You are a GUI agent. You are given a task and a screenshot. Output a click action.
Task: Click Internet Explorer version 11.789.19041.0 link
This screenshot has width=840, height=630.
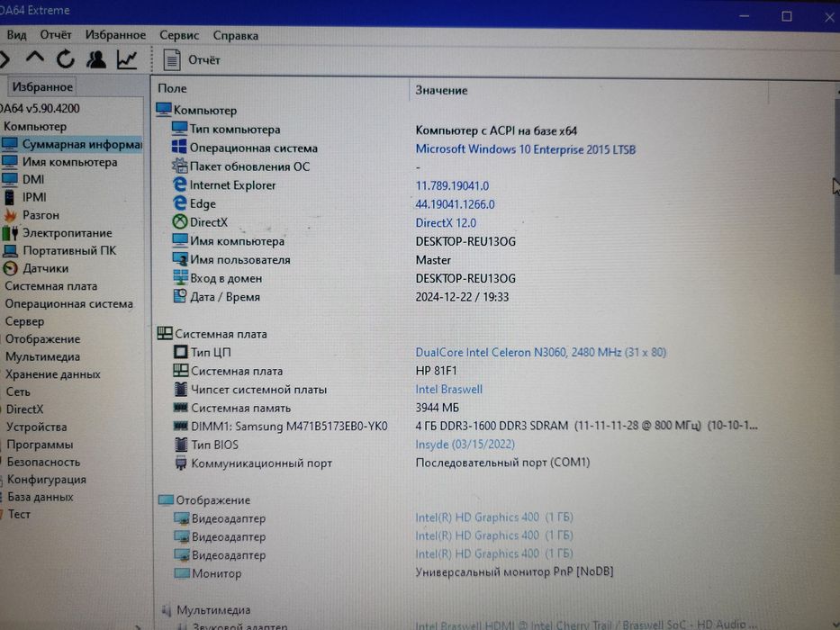[452, 186]
